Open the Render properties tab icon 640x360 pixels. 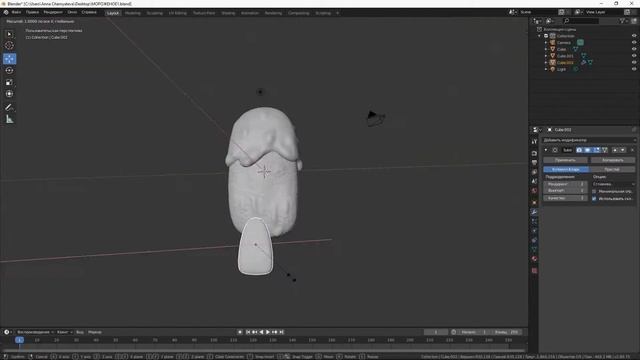point(534,153)
